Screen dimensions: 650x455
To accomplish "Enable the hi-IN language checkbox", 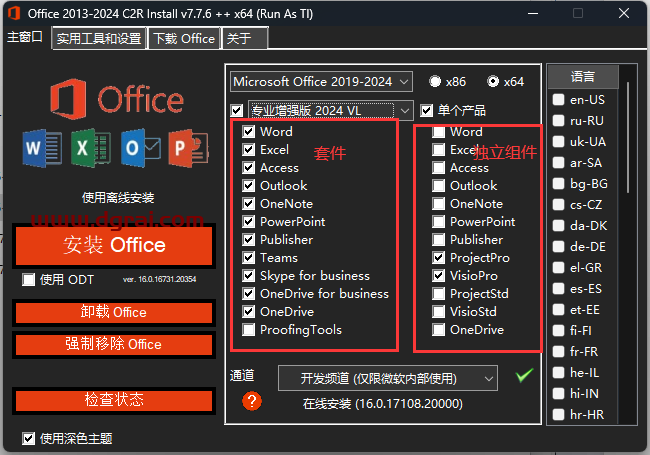I will 558,393.
